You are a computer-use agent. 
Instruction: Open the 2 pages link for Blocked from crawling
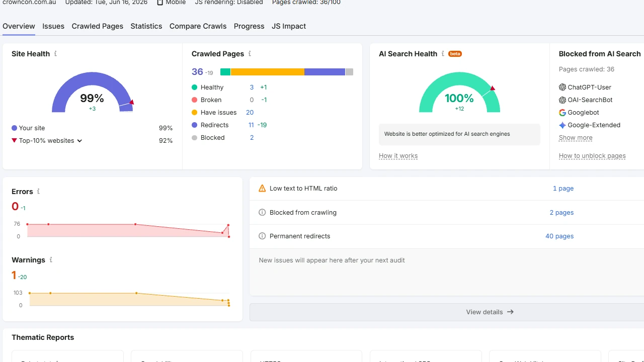click(561, 212)
